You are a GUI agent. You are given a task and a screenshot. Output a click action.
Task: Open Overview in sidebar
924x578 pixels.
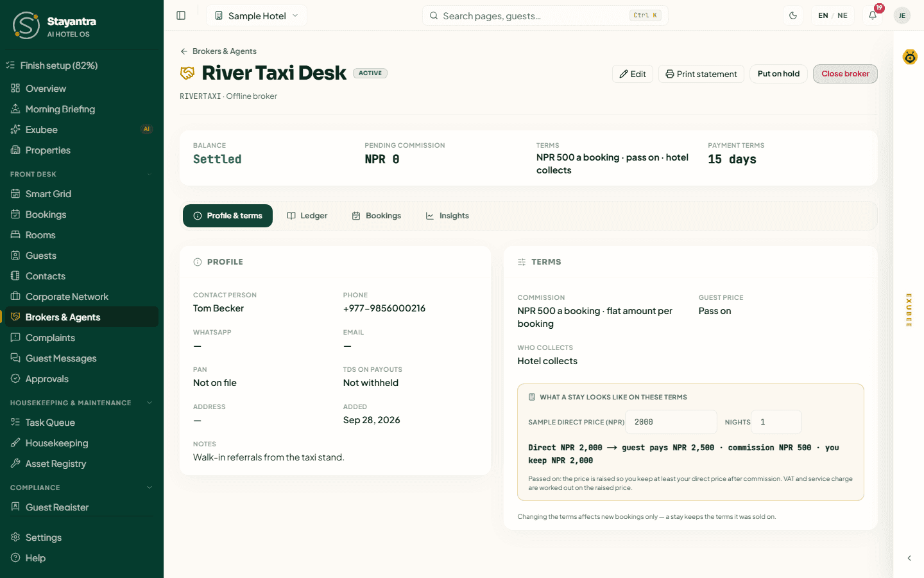(x=81, y=89)
